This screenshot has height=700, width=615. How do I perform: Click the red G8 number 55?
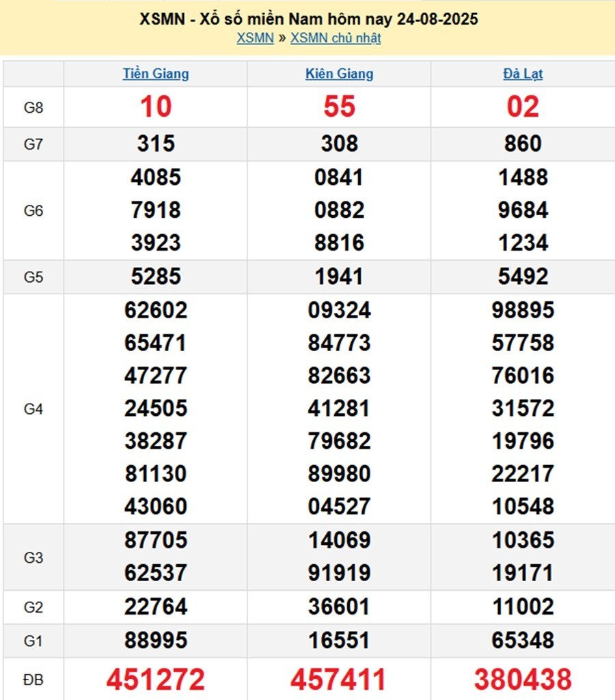click(x=339, y=107)
